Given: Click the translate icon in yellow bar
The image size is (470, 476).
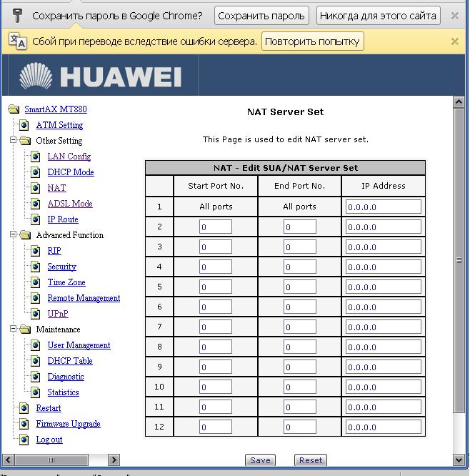Looking at the screenshot, I should pos(17,41).
